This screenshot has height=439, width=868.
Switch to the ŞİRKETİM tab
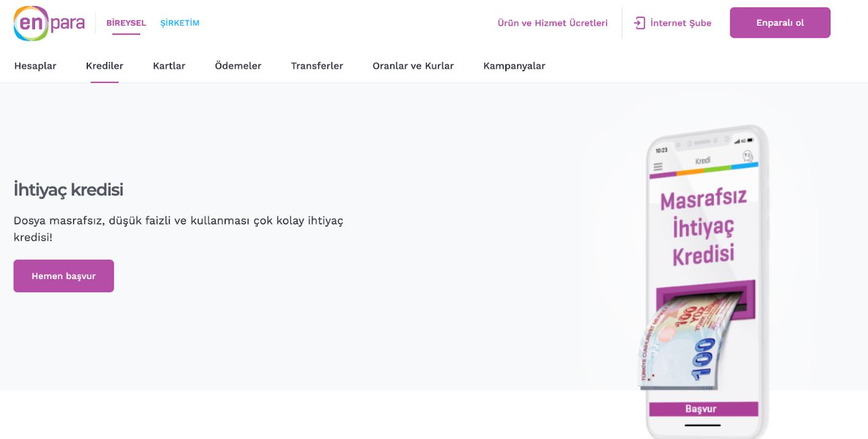coord(180,23)
